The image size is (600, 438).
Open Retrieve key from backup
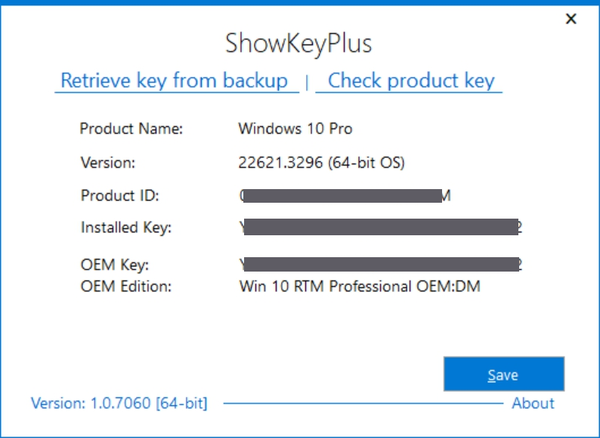click(175, 80)
